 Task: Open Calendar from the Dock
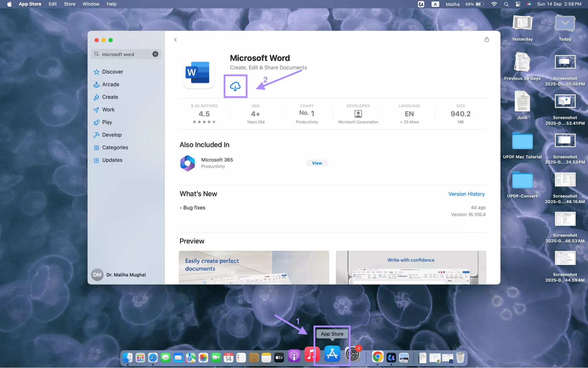point(229,358)
